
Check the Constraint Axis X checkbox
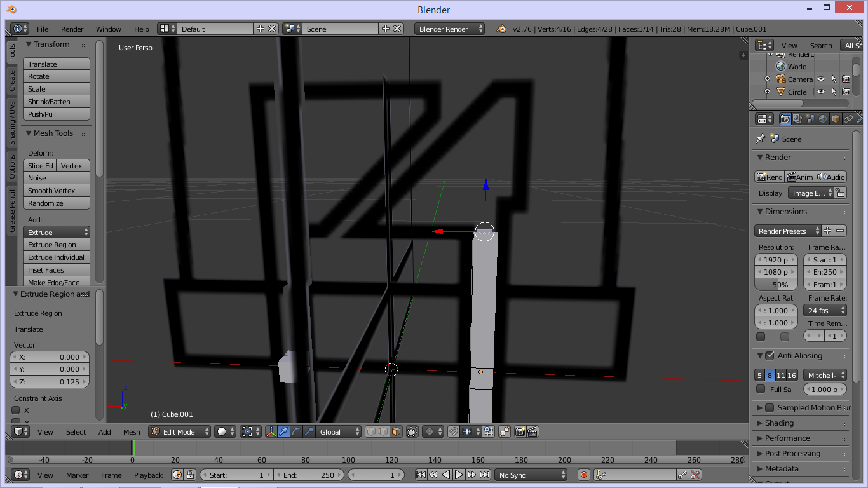click(x=16, y=410)
